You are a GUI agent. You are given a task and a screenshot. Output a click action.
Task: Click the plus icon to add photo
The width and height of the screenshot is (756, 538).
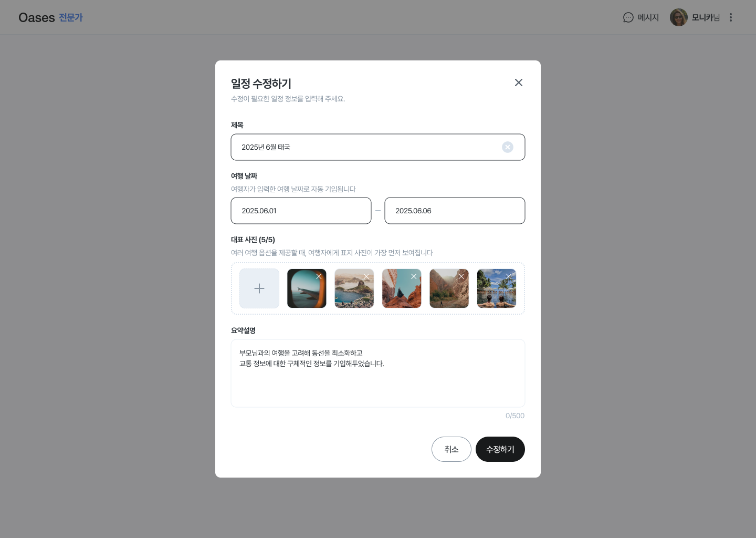(x=259, y=288)
